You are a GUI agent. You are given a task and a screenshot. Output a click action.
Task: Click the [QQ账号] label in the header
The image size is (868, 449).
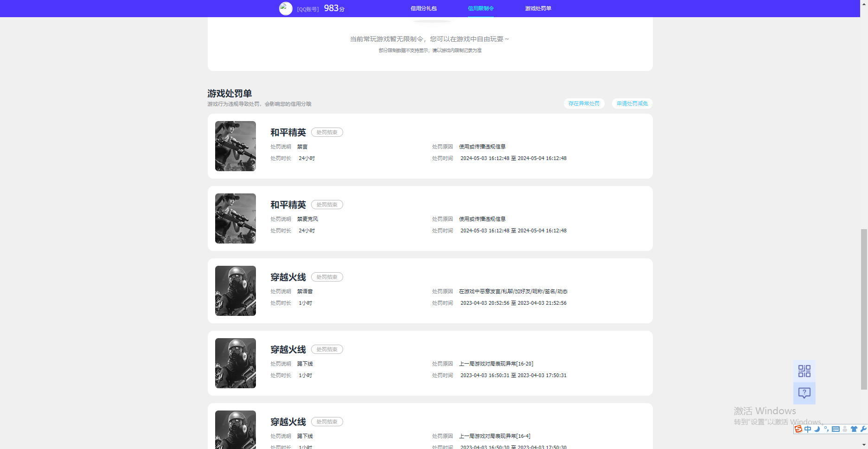coord(308,9)
